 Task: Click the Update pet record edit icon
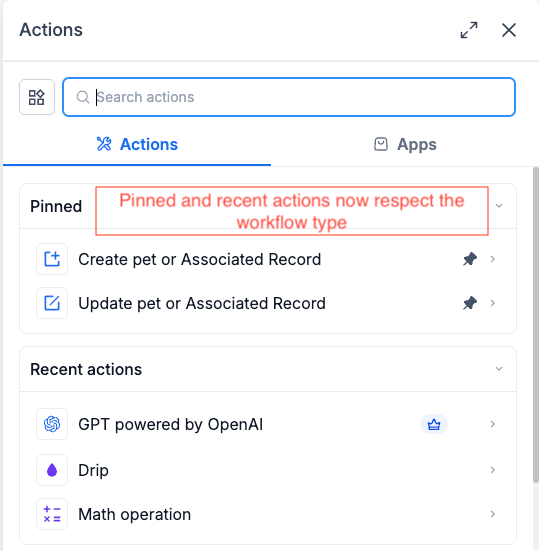(x=52, y=303)
